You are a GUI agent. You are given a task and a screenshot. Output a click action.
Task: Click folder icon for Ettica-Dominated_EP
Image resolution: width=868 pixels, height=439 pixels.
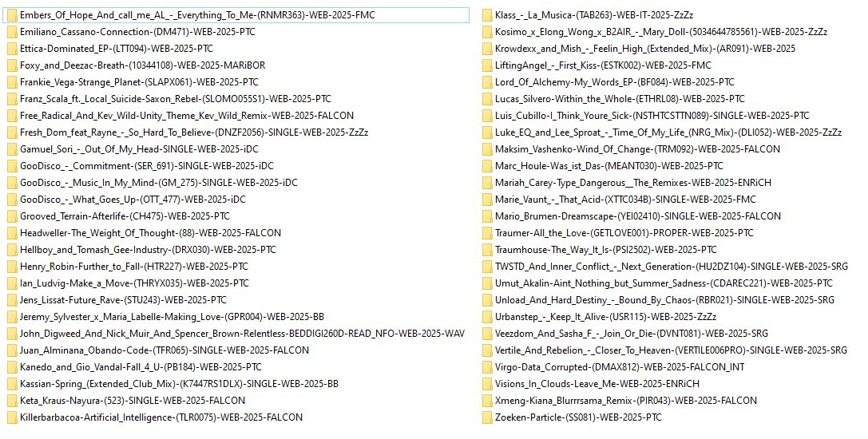point(12,49)
